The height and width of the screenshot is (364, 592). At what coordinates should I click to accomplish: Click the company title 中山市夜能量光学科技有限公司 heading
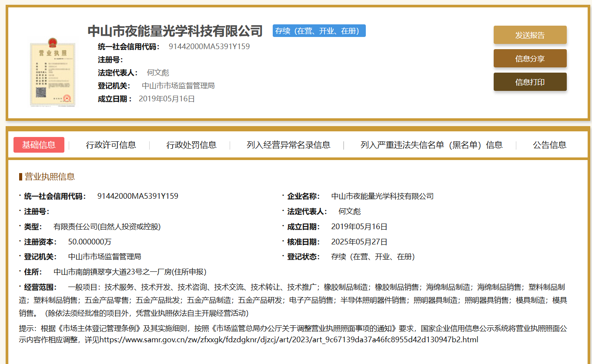[175, 31]
